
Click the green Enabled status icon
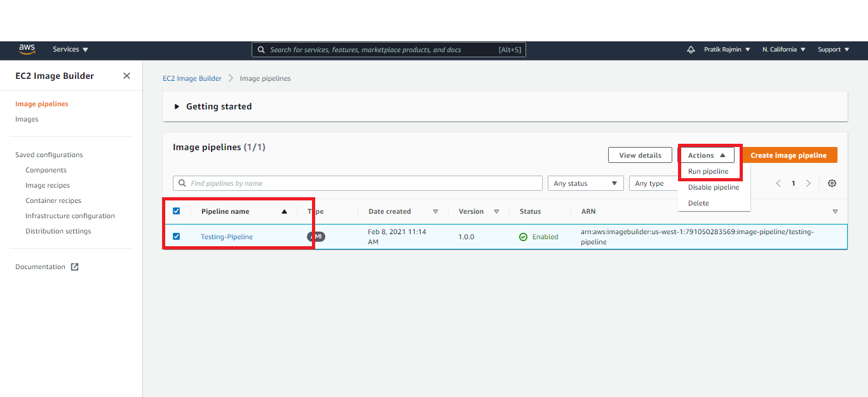click(x=523, y=237)
